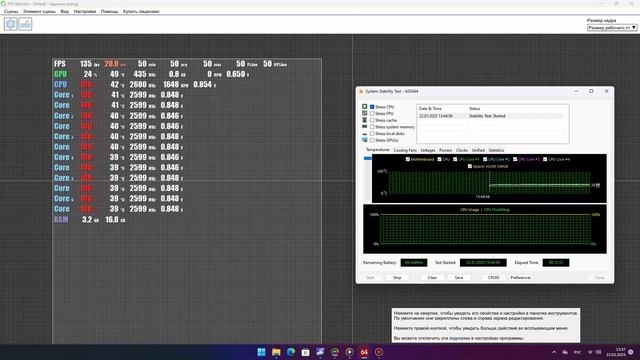Screen dimensions: 640x360
Task: Open AIDA64 Preferences
Action: 521,278
